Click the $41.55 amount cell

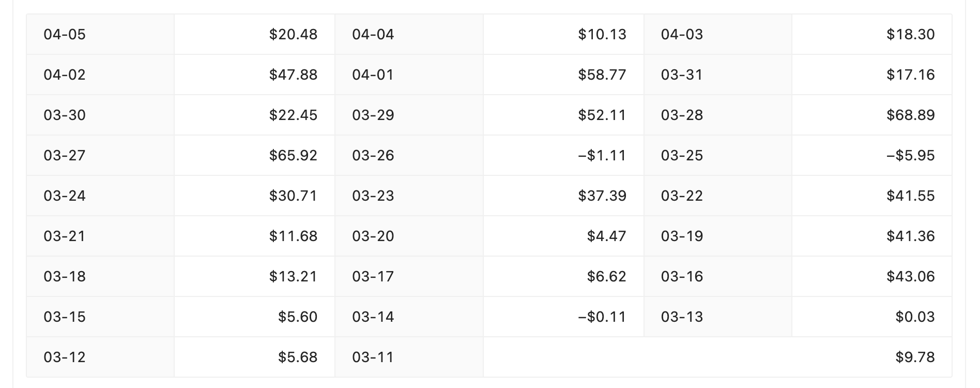(x=872, y=196)
